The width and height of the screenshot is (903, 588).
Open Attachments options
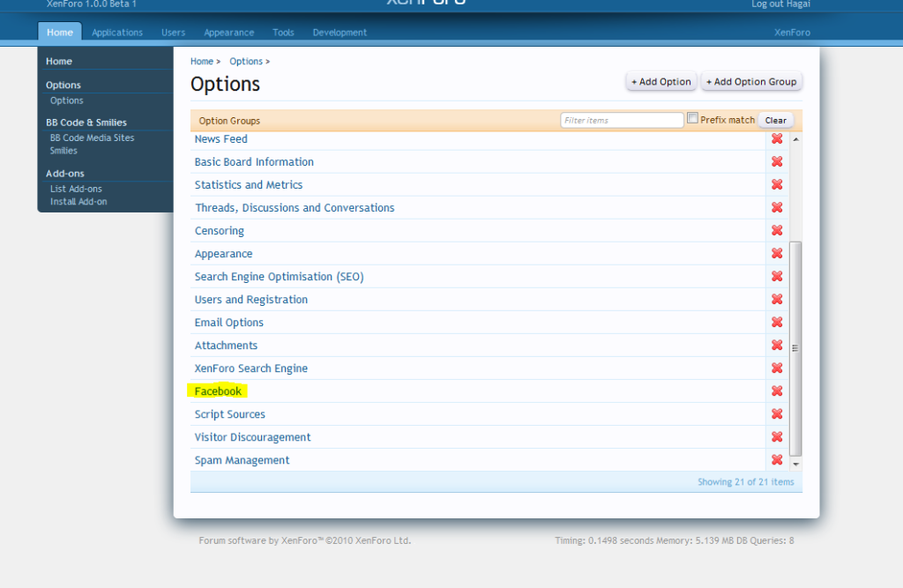tap(226, 346)
